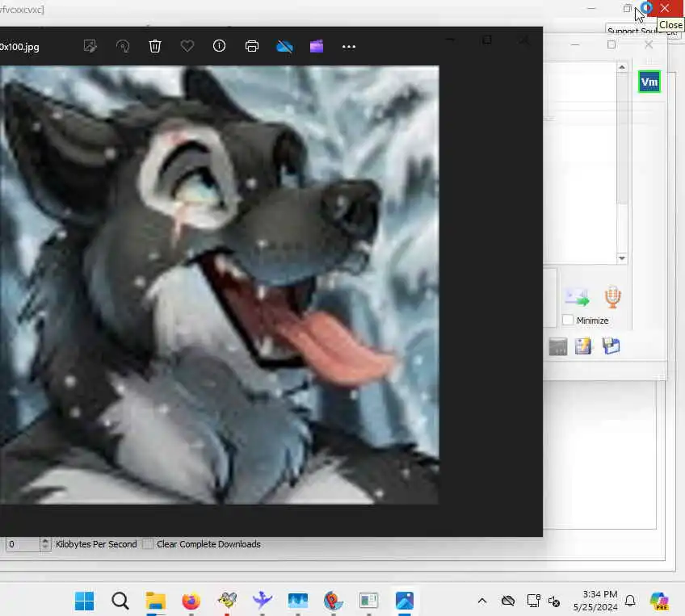Switch to the Photos app on the taskbar

pos(405,601)
